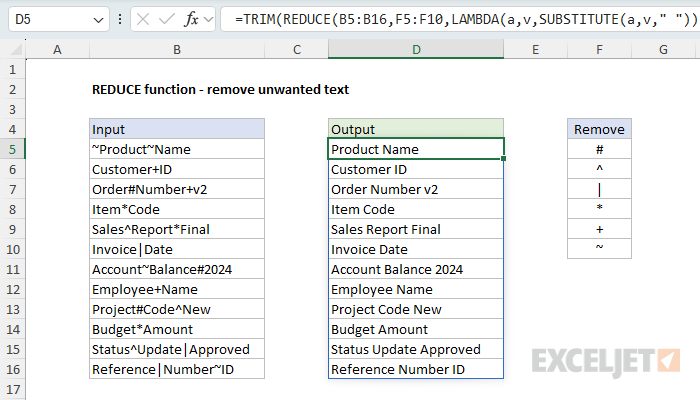Select output cell 'Invoice Date'

pos(416,249)
